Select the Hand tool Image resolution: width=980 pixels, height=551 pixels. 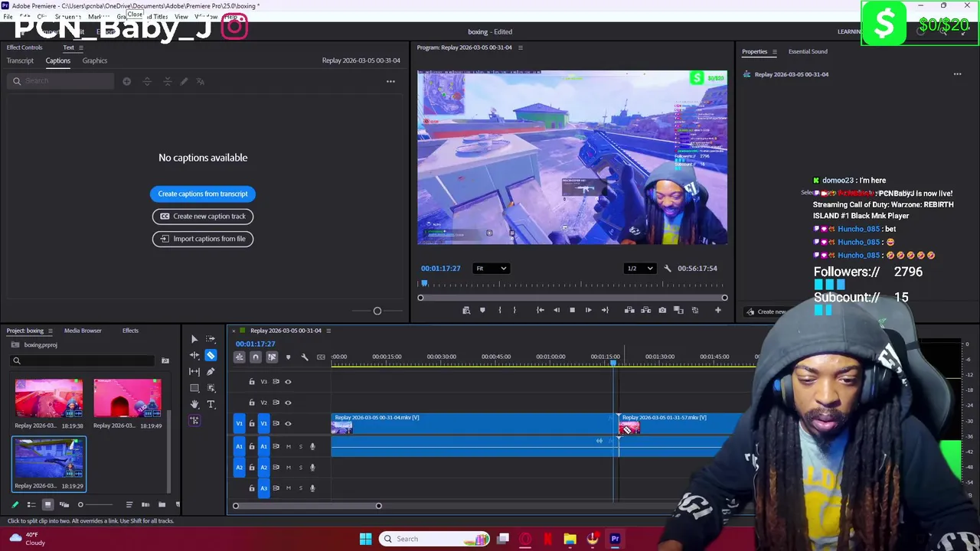[x=194, y=404]
